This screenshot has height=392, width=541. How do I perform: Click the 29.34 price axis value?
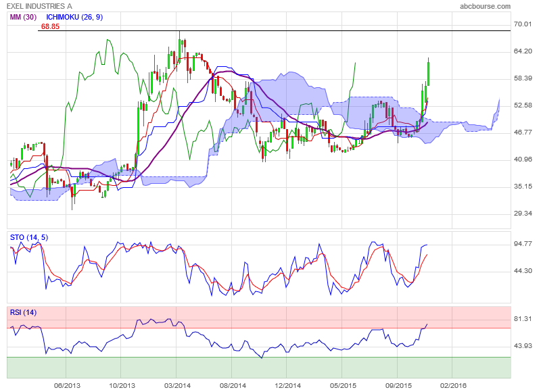coord(523,214)
